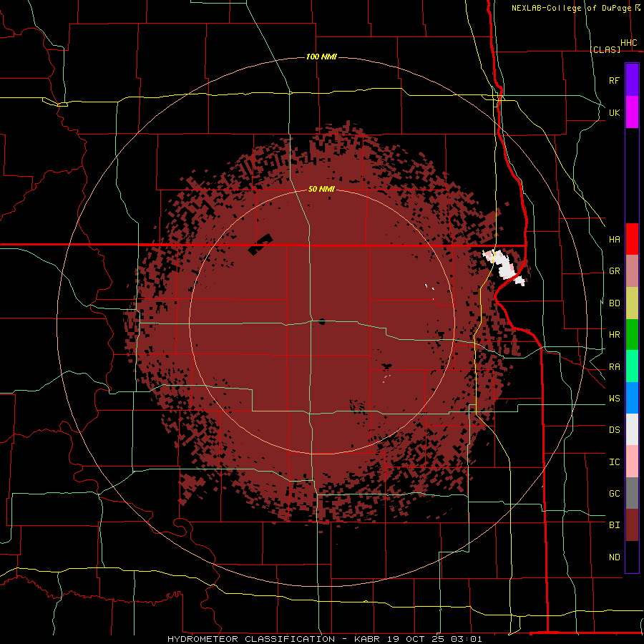Image resolution: width=644 pixels, height=644 pixels.
Task: Click the 19 OCT 25 date text
Action: [x=417, y=639]
